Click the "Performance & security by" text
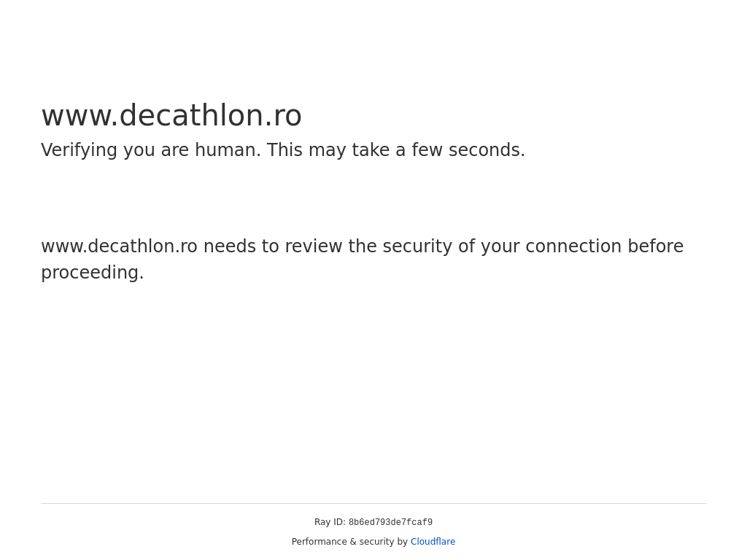This screenshot has height=560, width=747. click(x=349, y=542)
